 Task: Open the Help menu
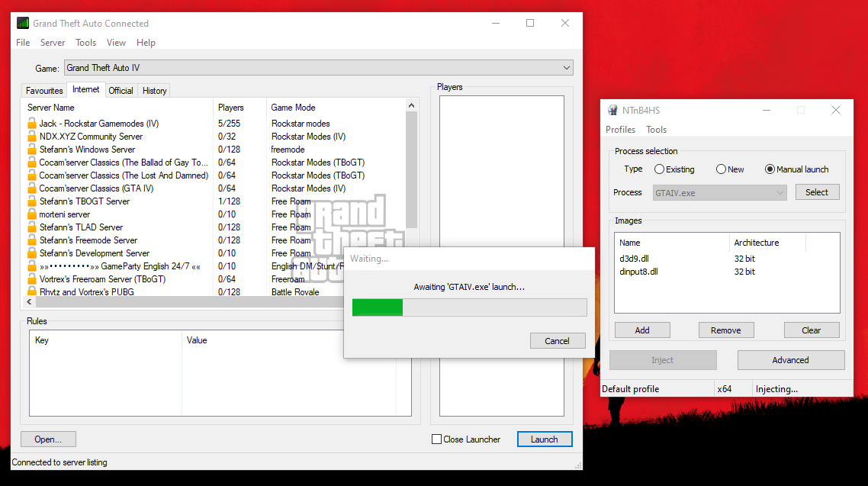click(x=146, y=43)
